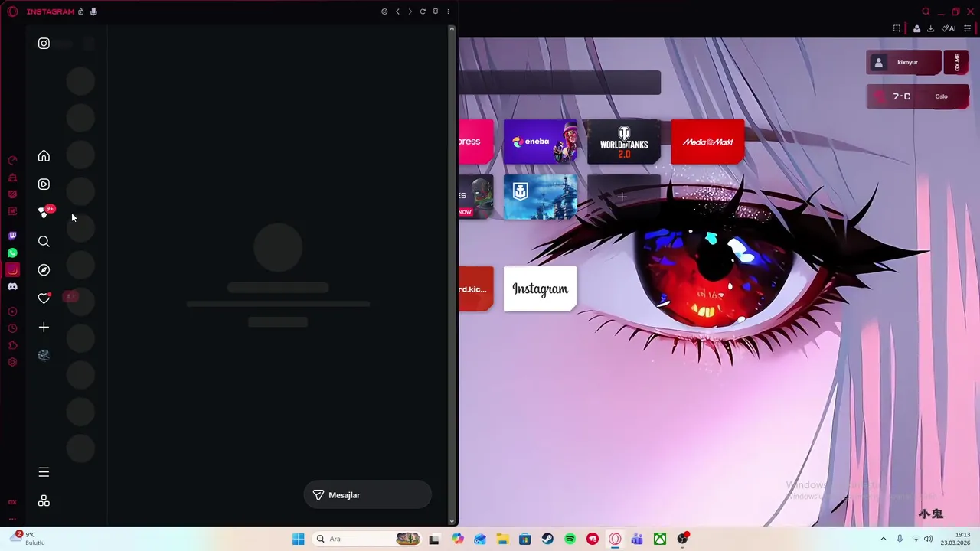This screenshot has height=551, width=980.
Task: Open browser downloads icon
Action: [x=930, y=28]
